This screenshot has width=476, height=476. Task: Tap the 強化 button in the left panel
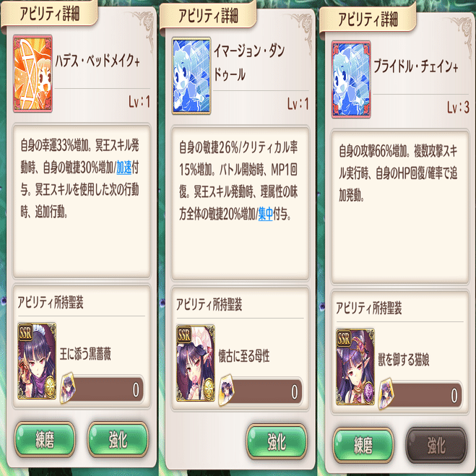pos(118,439)
